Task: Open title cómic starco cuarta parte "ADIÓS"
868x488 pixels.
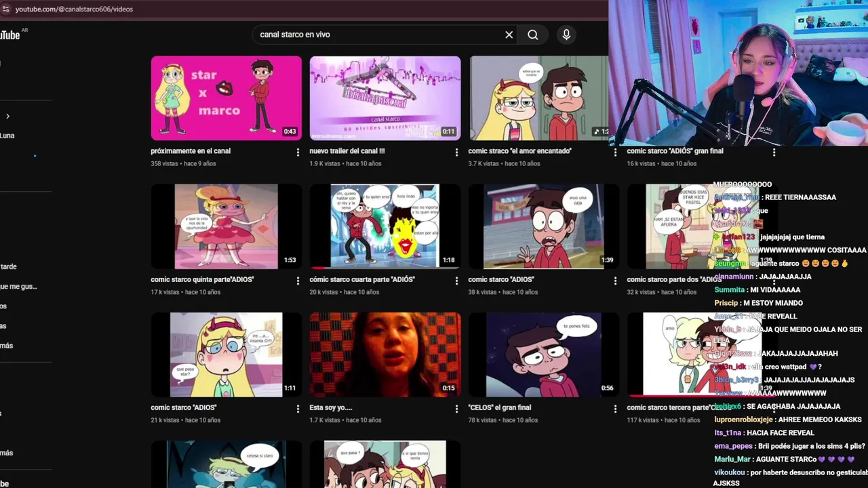Action: 362,279
